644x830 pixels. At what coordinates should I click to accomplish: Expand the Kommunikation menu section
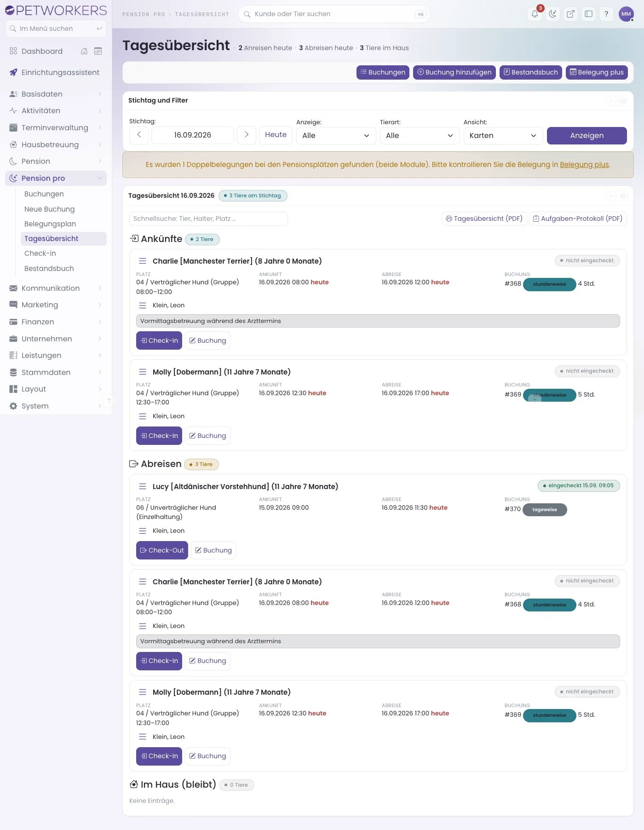(x=56, y=288)
